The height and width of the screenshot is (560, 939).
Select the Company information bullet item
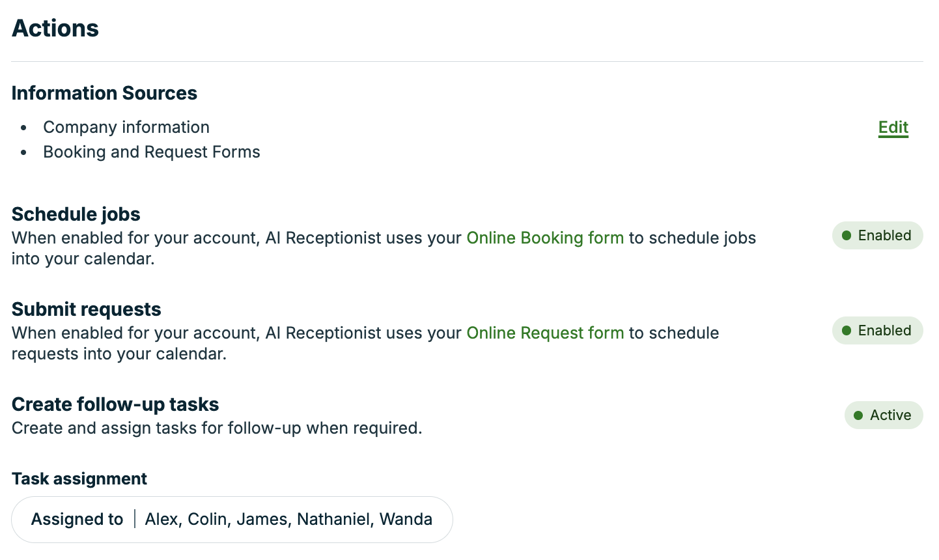[126, 127]
